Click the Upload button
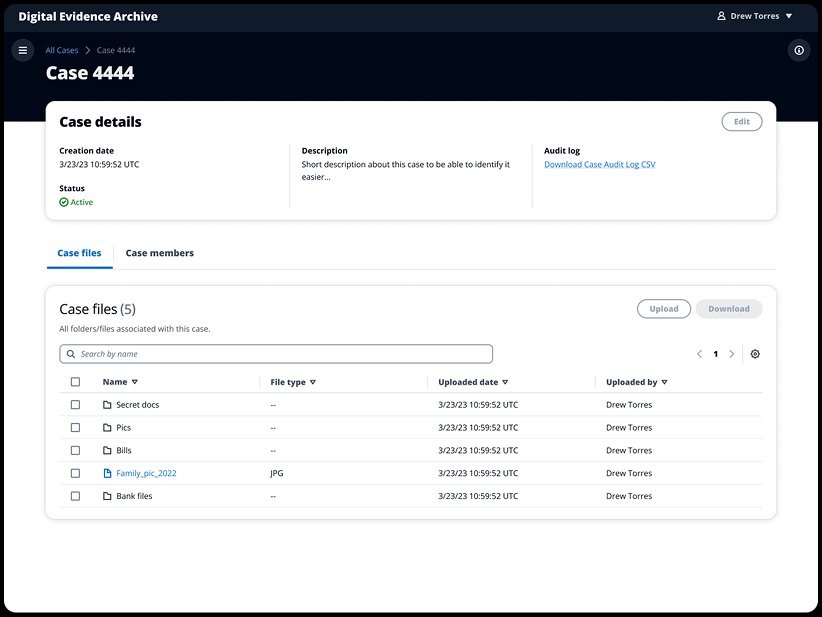 664,309
